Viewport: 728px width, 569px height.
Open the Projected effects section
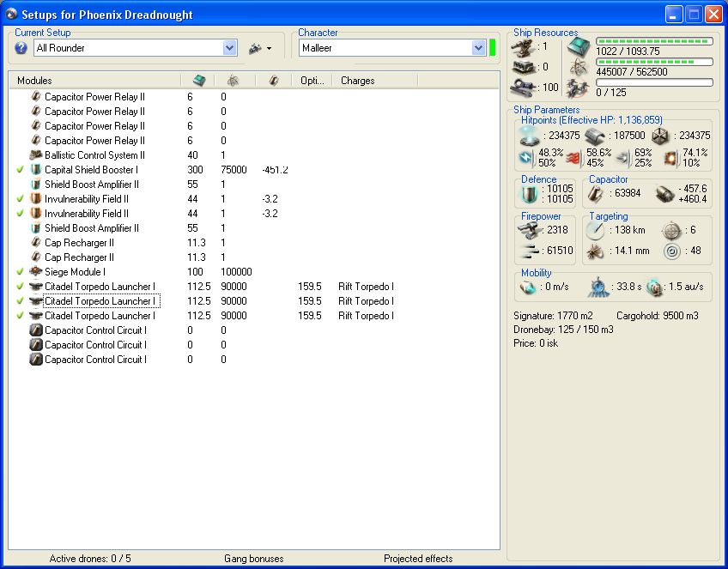tap(418, 559)
